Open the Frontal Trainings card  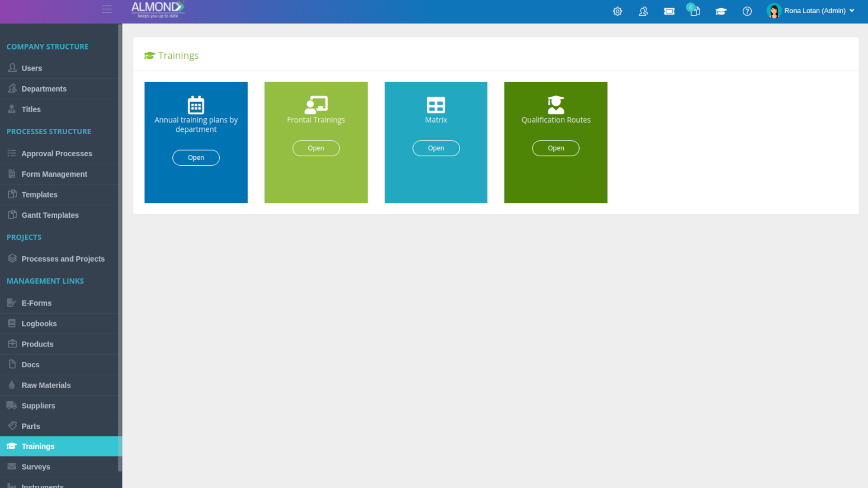316,148
